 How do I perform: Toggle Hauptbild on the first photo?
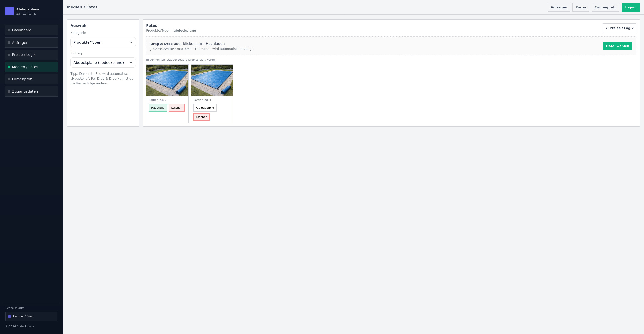pos(157,108)
